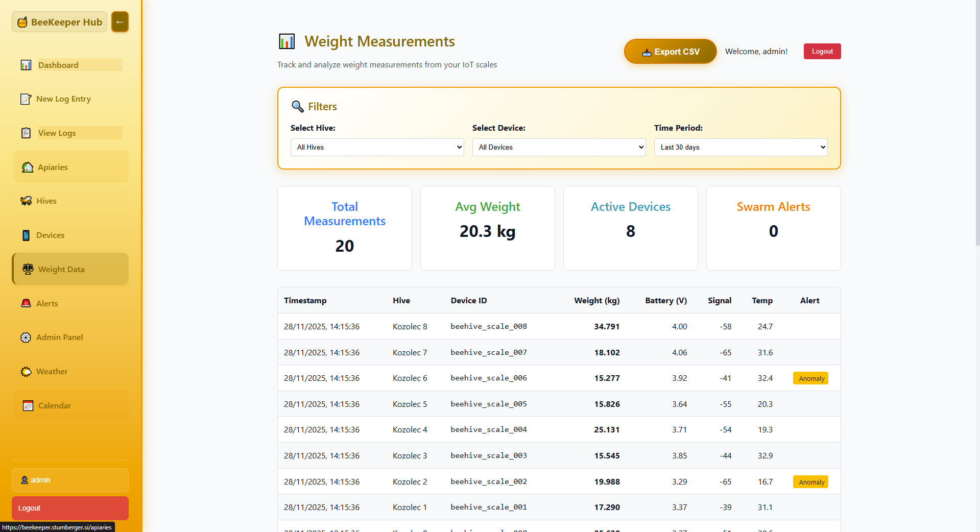The image size is (980, 532).
Task: Click the page vertical scrollbar
Action: [x=977, y=123]
